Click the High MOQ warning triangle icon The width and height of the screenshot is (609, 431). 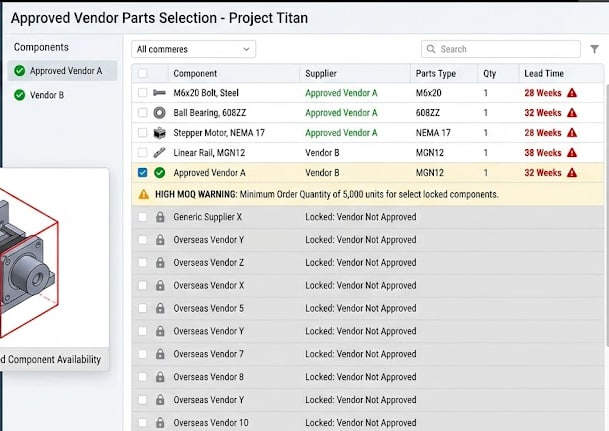click(144, 194)
